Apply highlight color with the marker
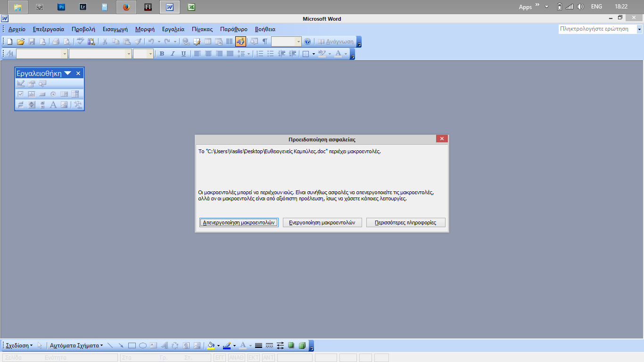Image resolution: width=644 pixels, height=362 pixels. (322, 54)
